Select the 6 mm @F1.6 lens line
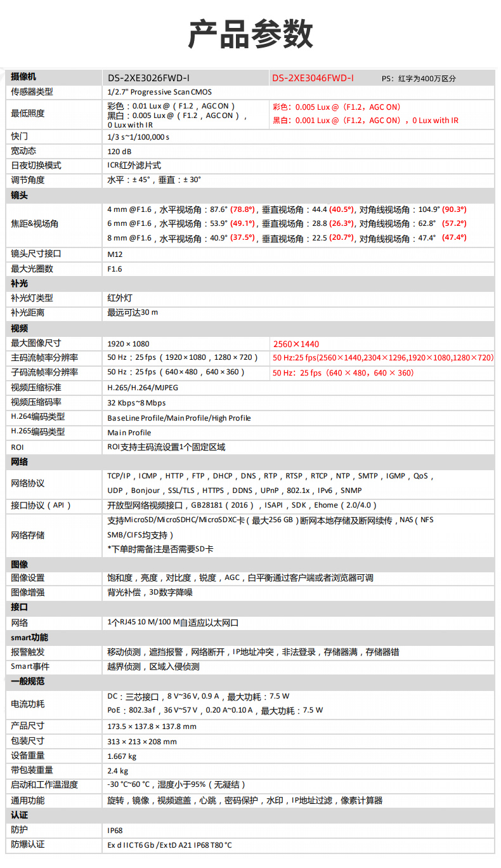This screenshot has width=501, height=868. [287, 224]
